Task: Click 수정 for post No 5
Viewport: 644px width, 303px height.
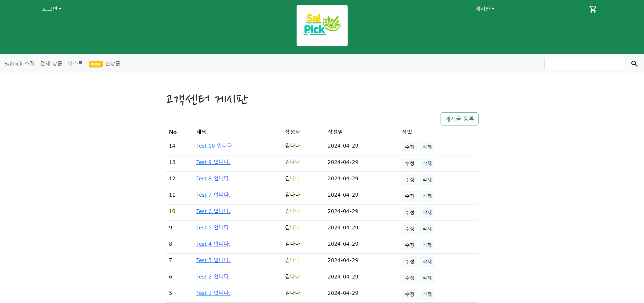Action: coord(410,294)
